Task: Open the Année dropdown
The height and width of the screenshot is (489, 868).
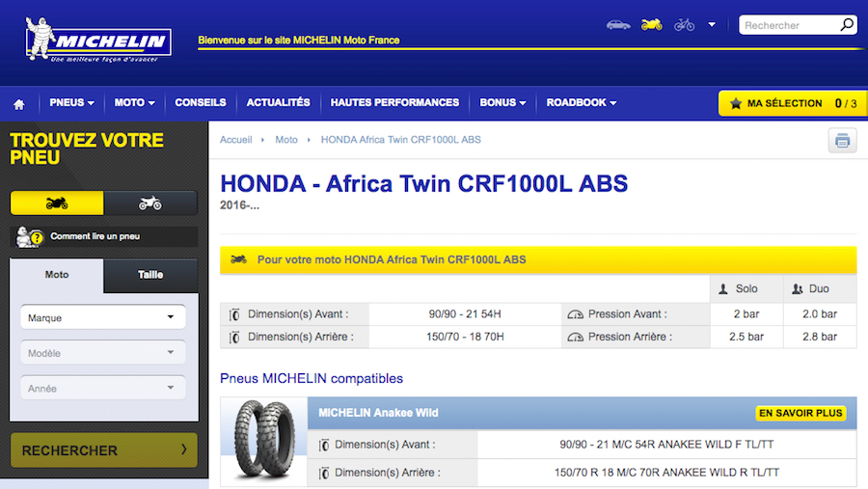Action: [103, 388]
